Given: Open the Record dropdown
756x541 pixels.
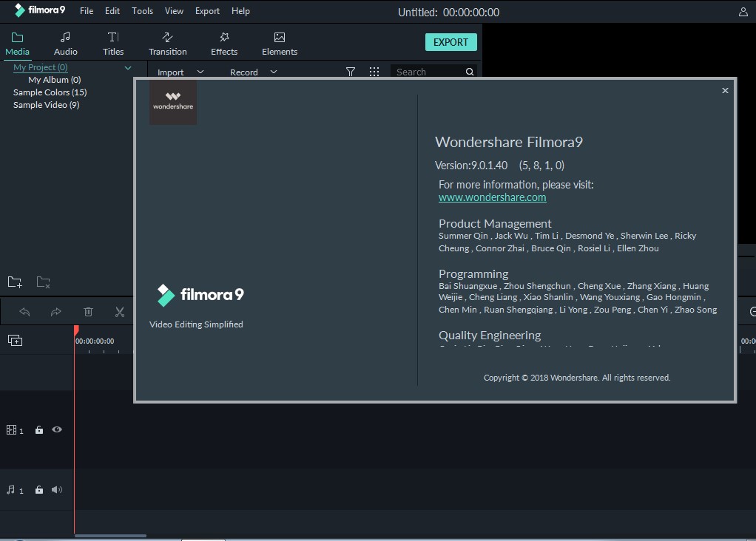Looking at the screenshot, I should [x=253, y=72].
